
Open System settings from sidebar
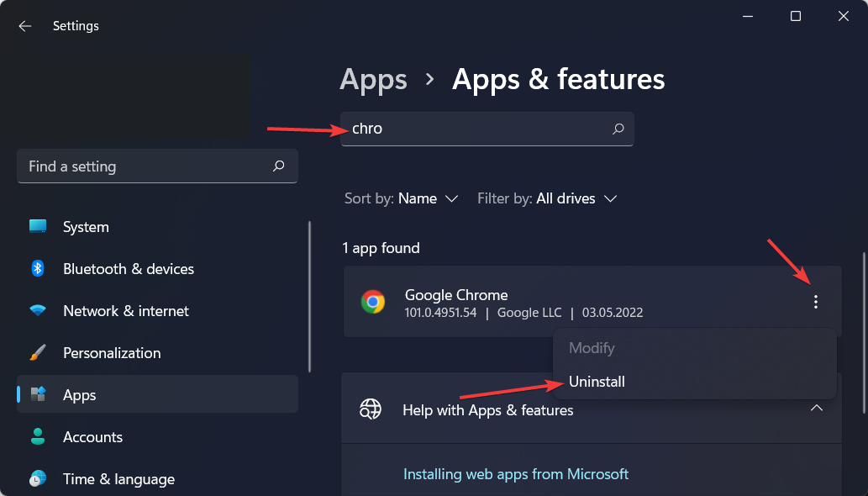point(85,227)
